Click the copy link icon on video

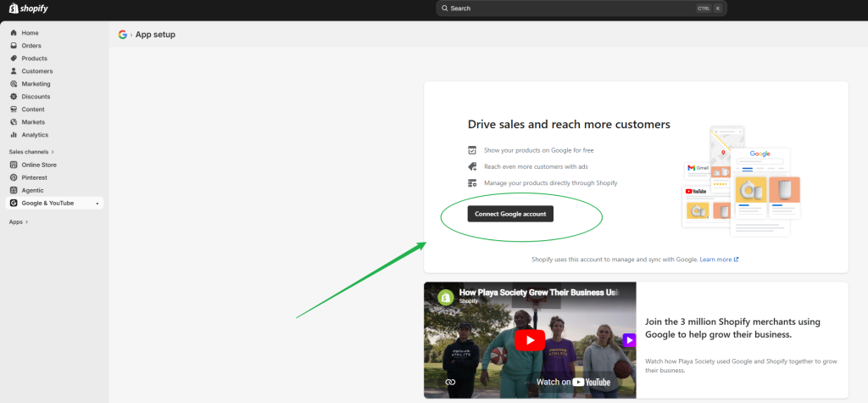[x=450, y=382]
